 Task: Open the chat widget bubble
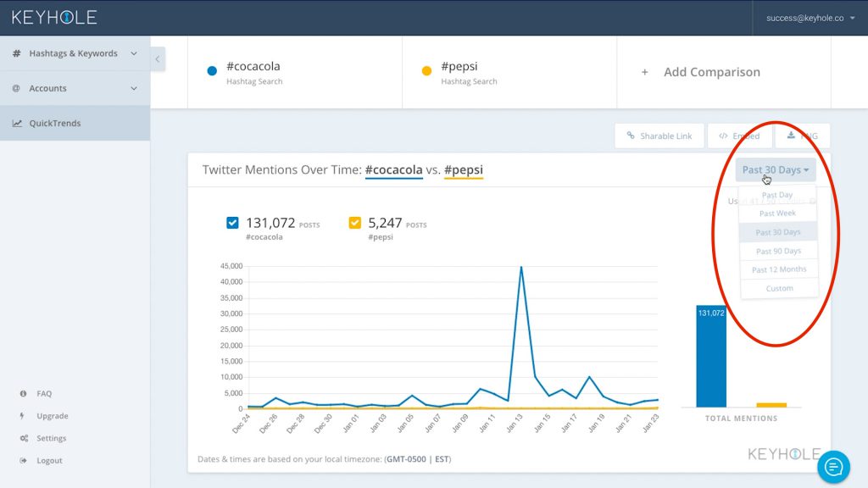(834, 467)
